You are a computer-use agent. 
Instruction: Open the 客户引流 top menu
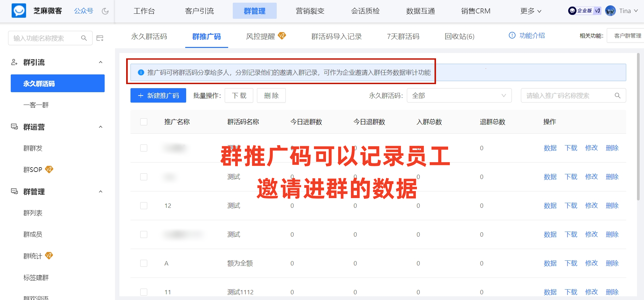coord(199,11)
